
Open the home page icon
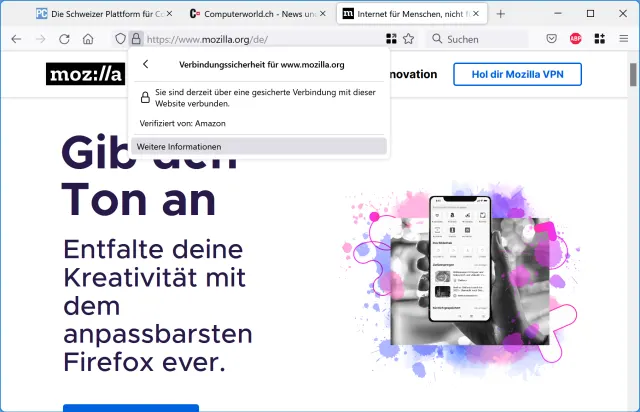click(x=88, y=39)
